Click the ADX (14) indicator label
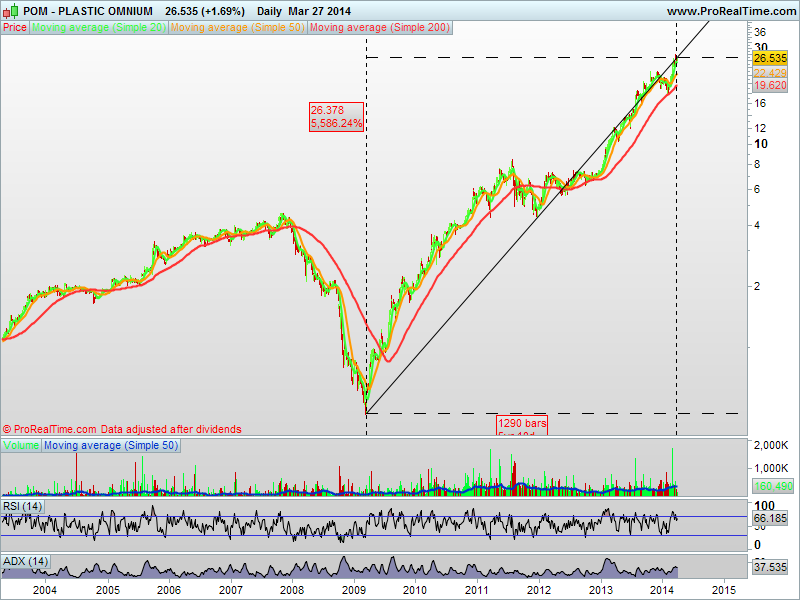This screenshot has height=600, width=800. pyautogui.click(x=26, y=561)
